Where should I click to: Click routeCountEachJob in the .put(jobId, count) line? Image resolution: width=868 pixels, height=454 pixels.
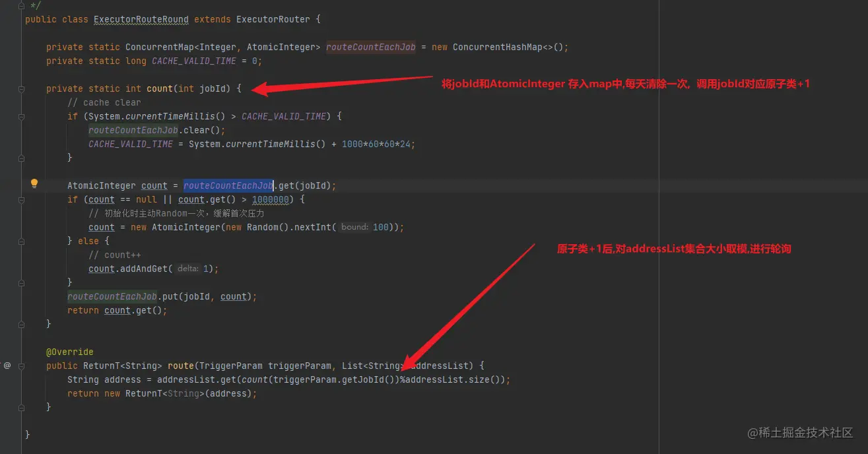pyautogui.click(x=112, y=296)
